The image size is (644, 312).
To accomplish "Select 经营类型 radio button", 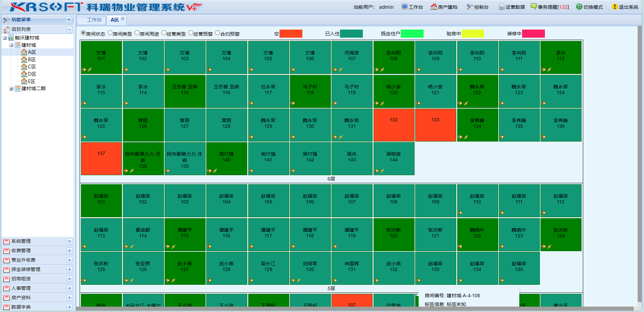I will click(164, 33).
